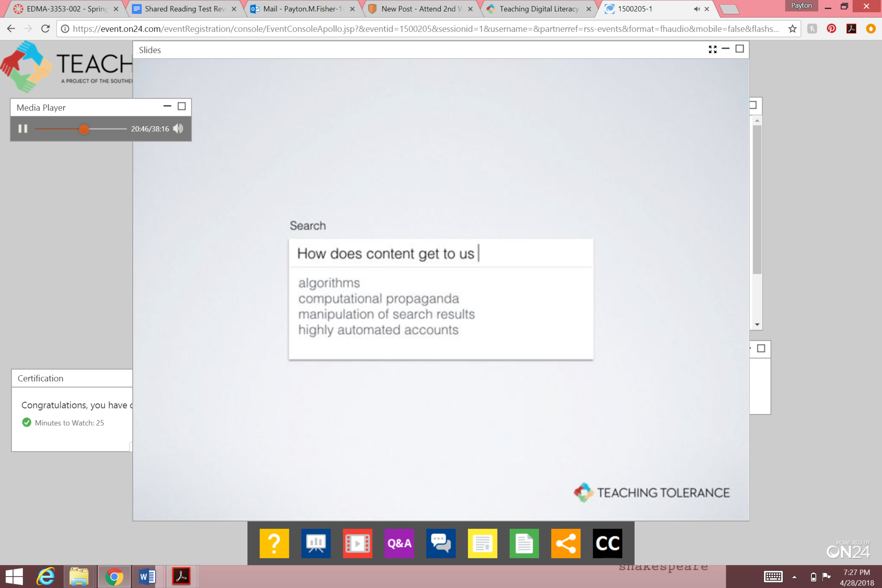The width and height of the screenshot is (882, 588).
Task: Click the yellow Help question mark icon
Action: coord(274,543)
